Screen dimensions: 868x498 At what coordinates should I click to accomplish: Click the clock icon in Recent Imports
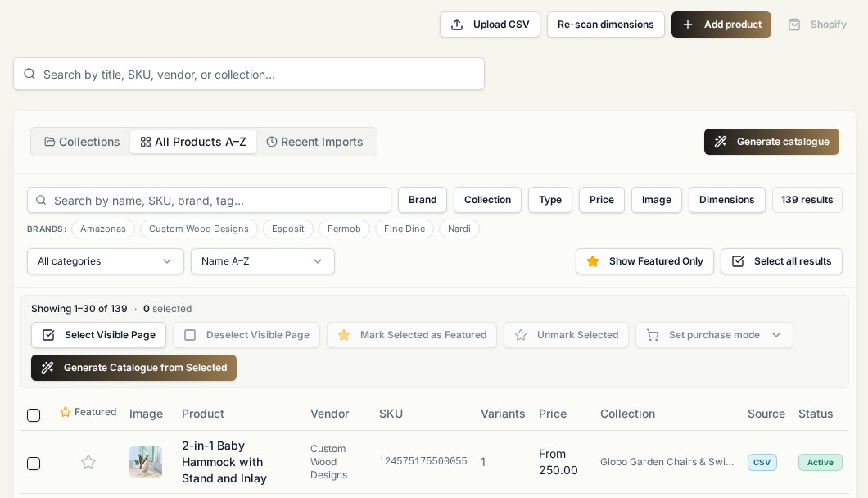(272, 142)
